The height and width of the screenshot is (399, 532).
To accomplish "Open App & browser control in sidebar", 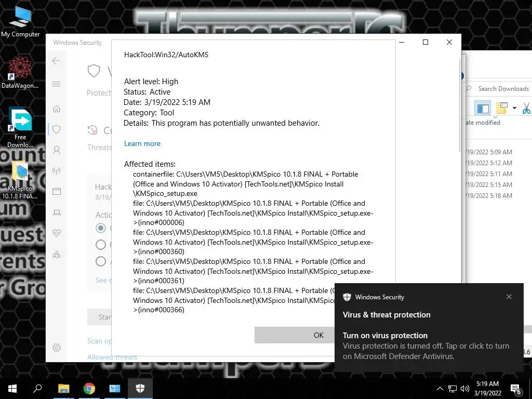I will [x=57, y=191].
